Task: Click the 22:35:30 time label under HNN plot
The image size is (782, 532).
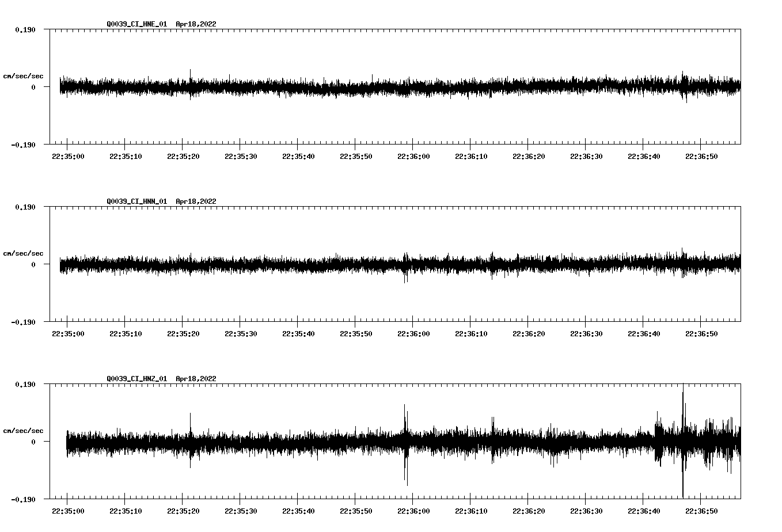Action: point(241,333)
